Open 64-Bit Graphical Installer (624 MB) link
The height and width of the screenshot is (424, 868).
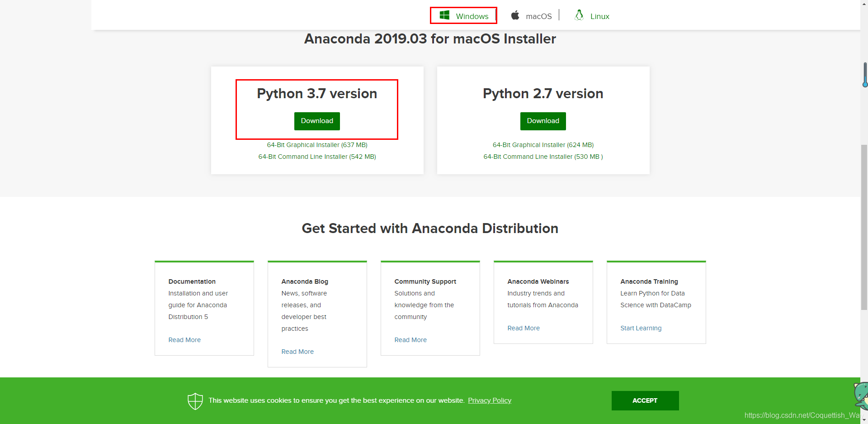tap(543, 145)
